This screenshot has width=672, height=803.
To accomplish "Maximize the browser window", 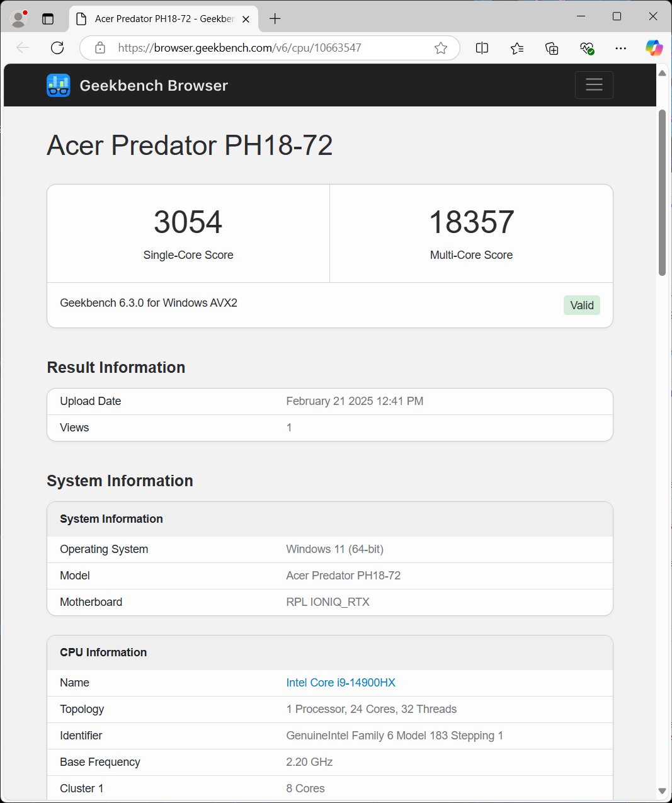I will (x=617, y=16).
